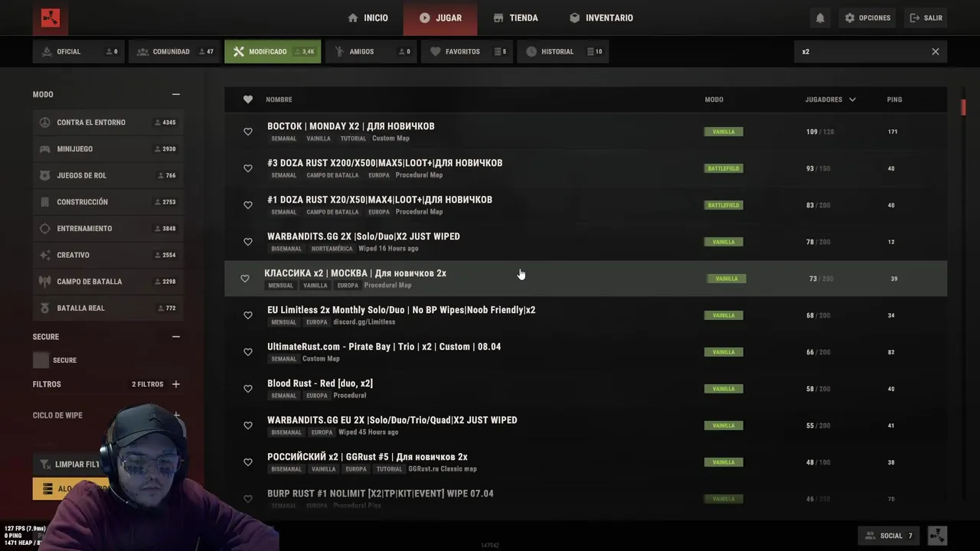Sort by PING column header
The image size is (980, 551).
(x=894, y=99)
